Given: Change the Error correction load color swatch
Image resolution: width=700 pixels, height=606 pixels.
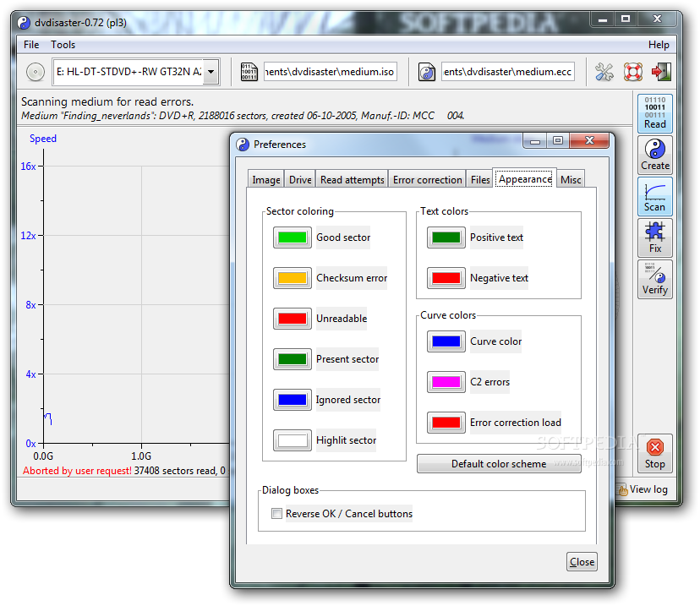Looking at the screenshot, I should [x=446, y=422].
